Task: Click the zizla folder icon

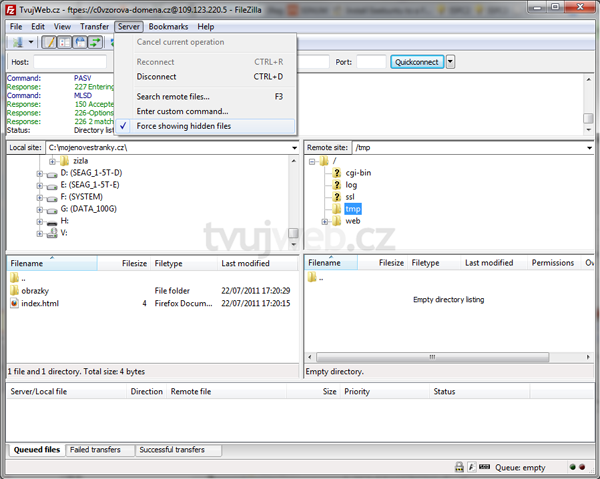Action: [x=65, y=161]
